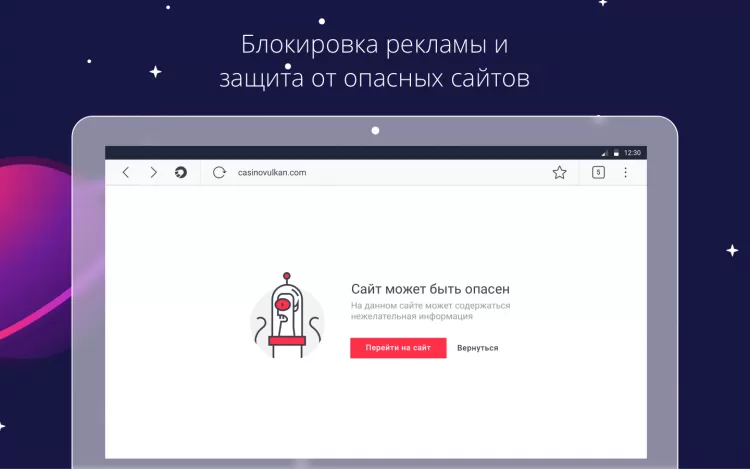The width and height of the screenshot is (750, 469).
Task: Click the tablet front camera dot
Action: click(x=375, y=131)
